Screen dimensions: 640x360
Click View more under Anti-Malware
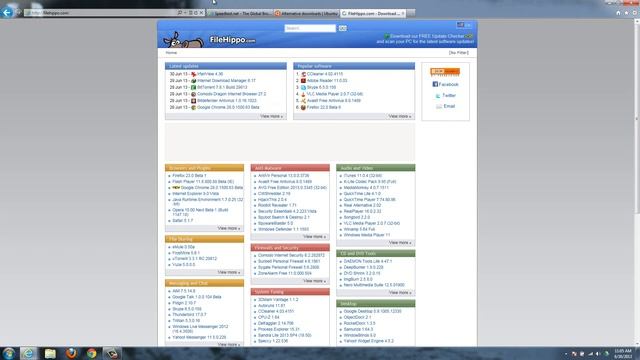click(314, 237)
